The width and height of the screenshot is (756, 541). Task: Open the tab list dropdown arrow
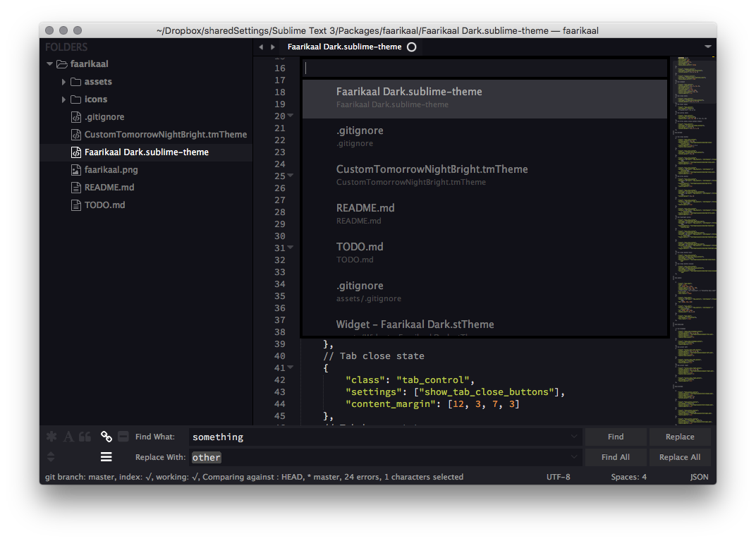pos(708,47)
